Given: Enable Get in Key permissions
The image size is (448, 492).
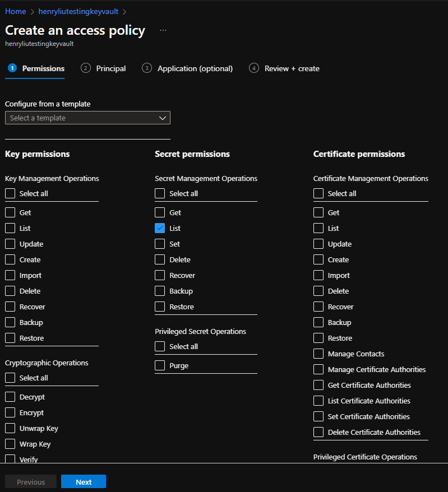Looking at the screenshot, I should click(x=10, y=212).
